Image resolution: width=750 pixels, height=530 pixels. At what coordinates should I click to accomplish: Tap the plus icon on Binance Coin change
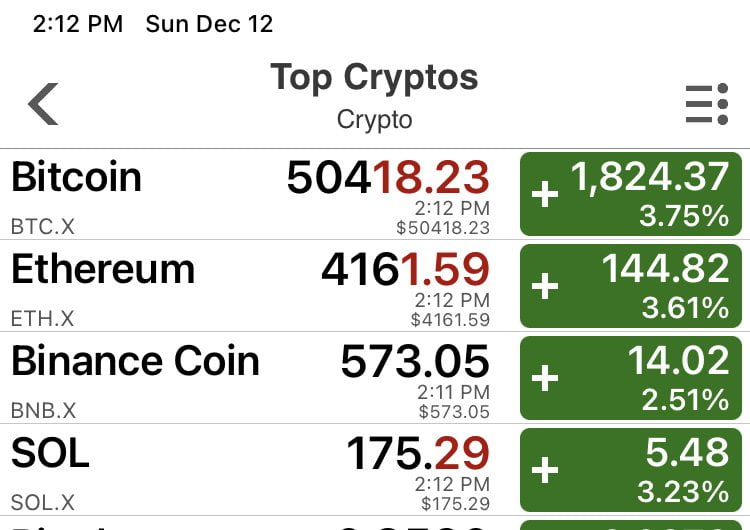pos(545,379)
